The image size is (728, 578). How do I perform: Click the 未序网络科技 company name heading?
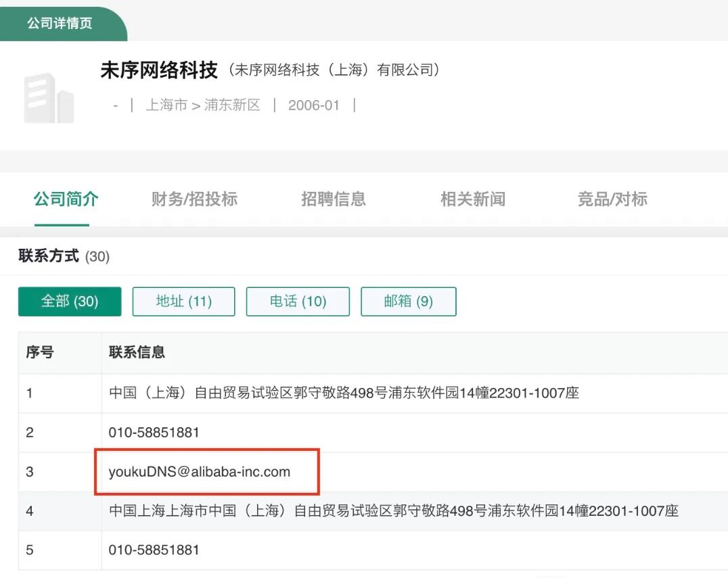[159, 70]
